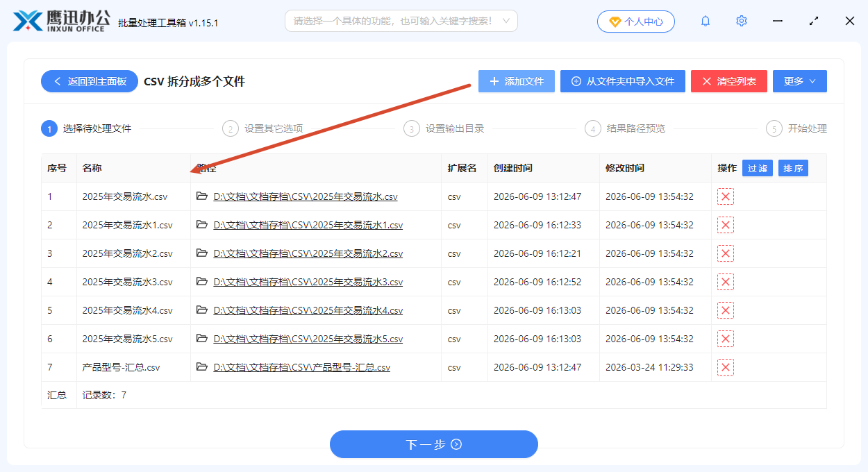
Task: Open path link for 产品型号-汇总.csv
Action: 301,367
